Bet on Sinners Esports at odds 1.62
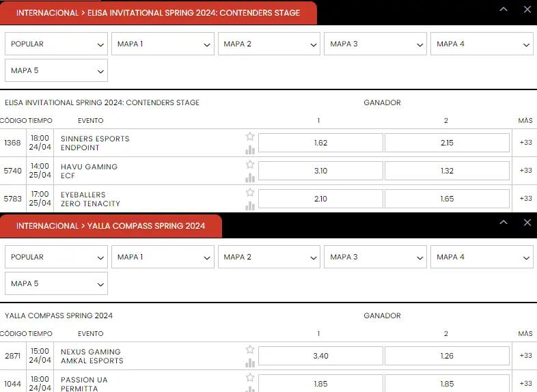Viewport: 537px width, 392px height. [320, 143]
